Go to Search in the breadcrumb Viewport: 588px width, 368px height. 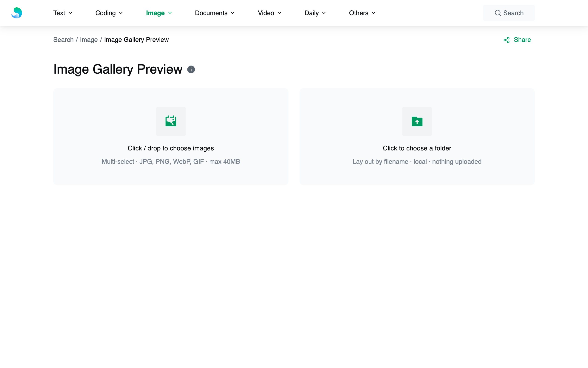click(x=63, y=40)
